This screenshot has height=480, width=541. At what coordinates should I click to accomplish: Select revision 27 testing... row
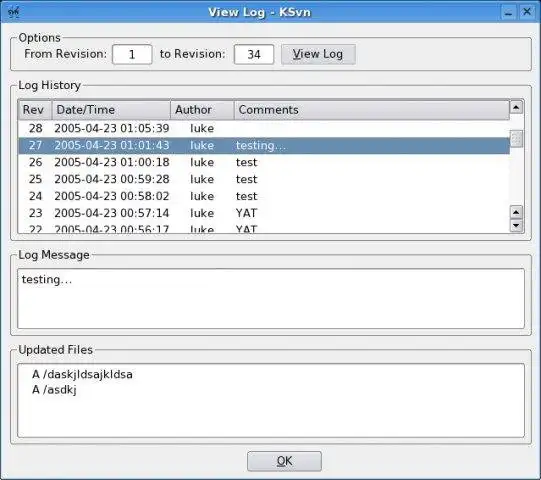coord(264,145)
